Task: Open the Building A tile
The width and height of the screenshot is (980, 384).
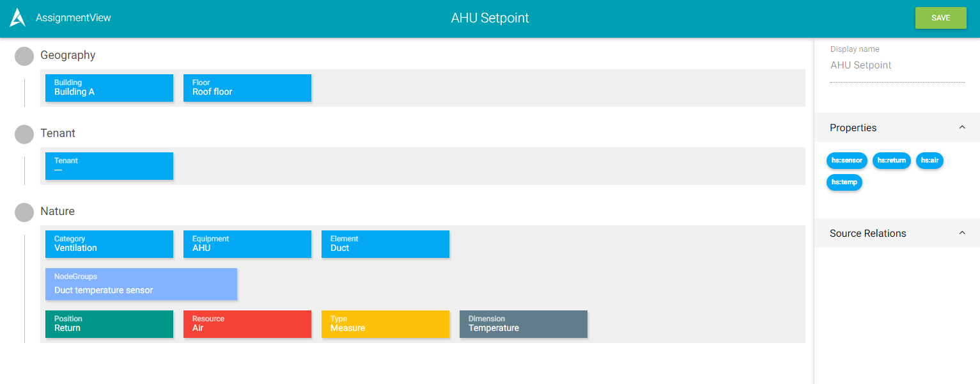Action: click(109, 88)
